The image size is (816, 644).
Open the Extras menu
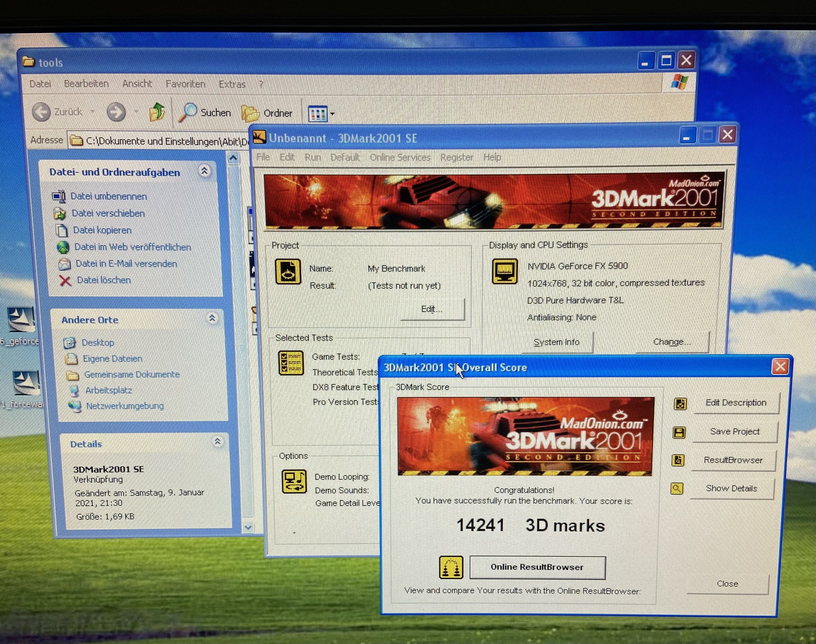[232, 84]
